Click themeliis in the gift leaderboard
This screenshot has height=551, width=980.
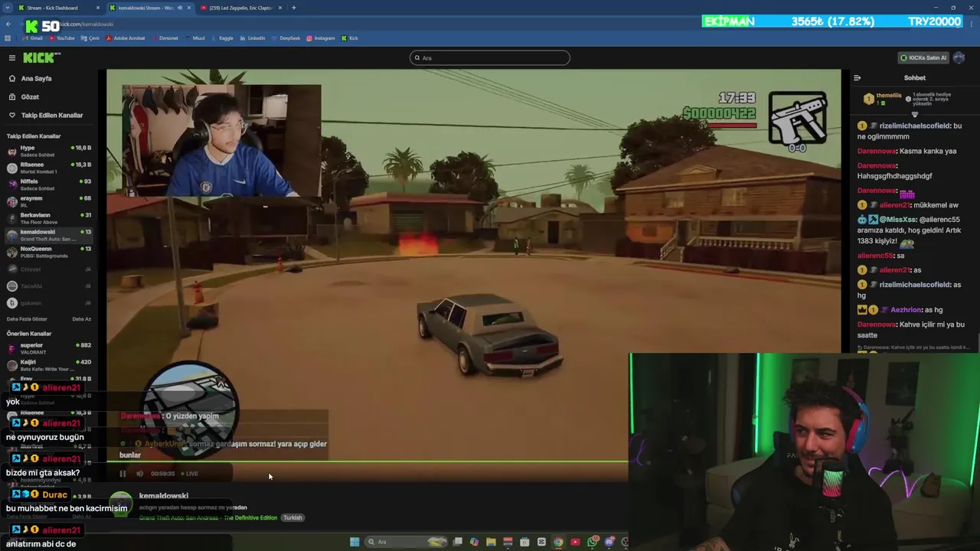pos(889,95)
